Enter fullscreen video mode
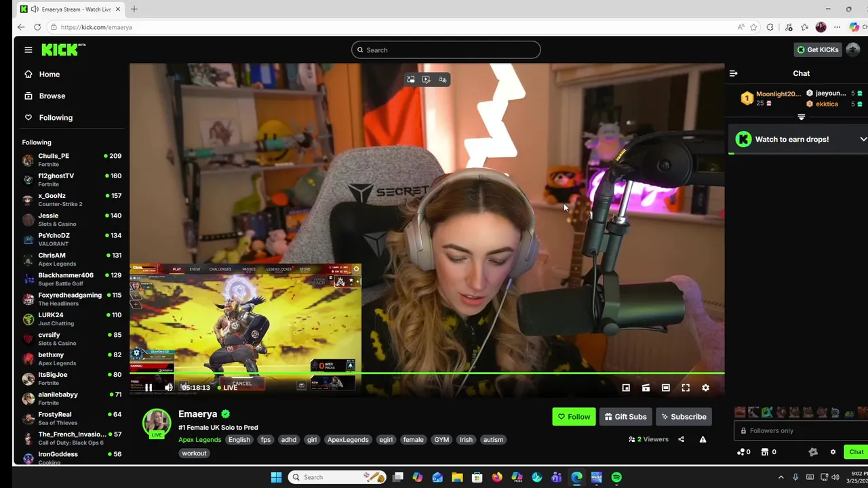 (x=686, y=388)
